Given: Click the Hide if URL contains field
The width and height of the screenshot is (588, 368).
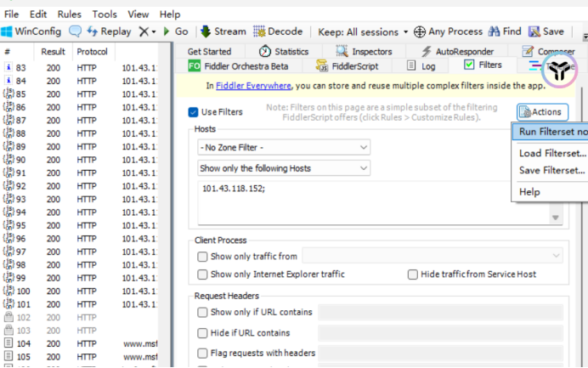Looking at the screenshot, I should [440, 333].
